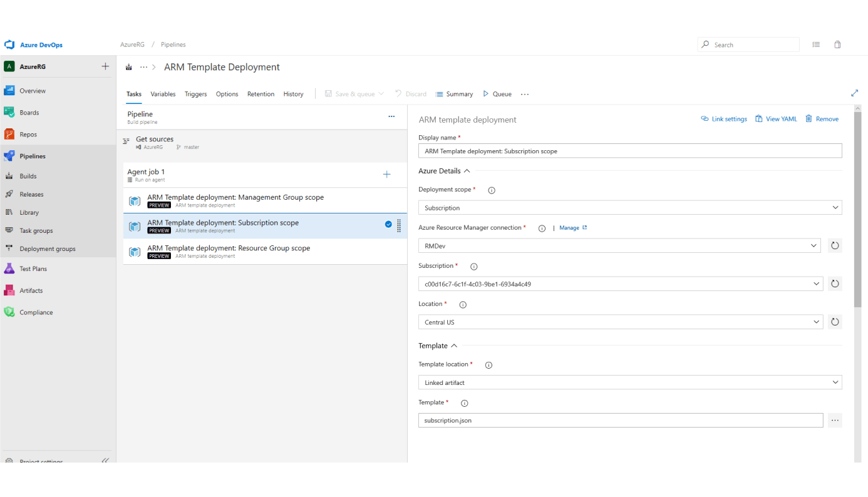Click the Queue button
The height and width of the screenshot is (497, 868).
coord(497,94)
